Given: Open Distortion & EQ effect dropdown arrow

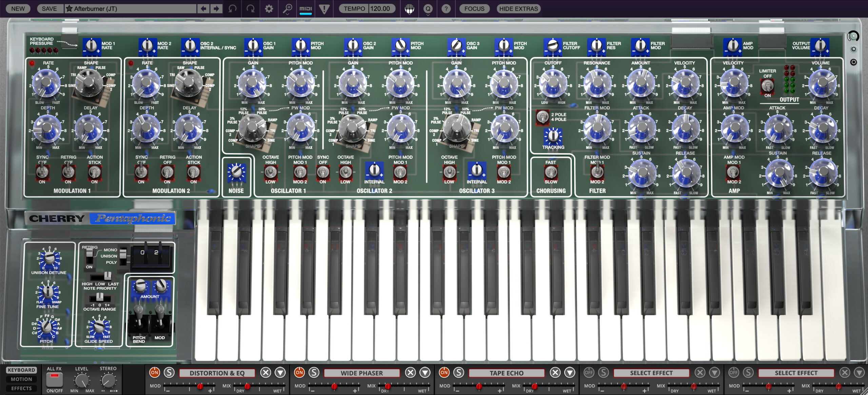Looking at the screenshot, I should pos(280,373).
